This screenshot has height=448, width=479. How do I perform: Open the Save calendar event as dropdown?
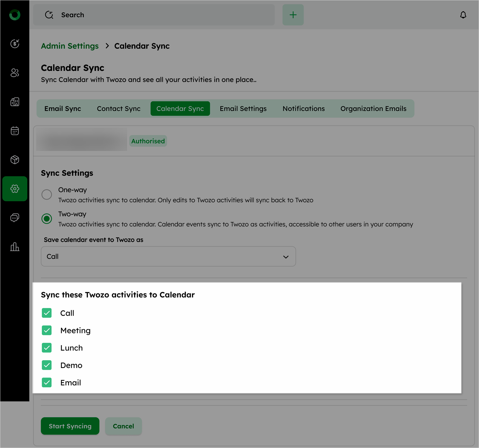[x=168, y=256]
